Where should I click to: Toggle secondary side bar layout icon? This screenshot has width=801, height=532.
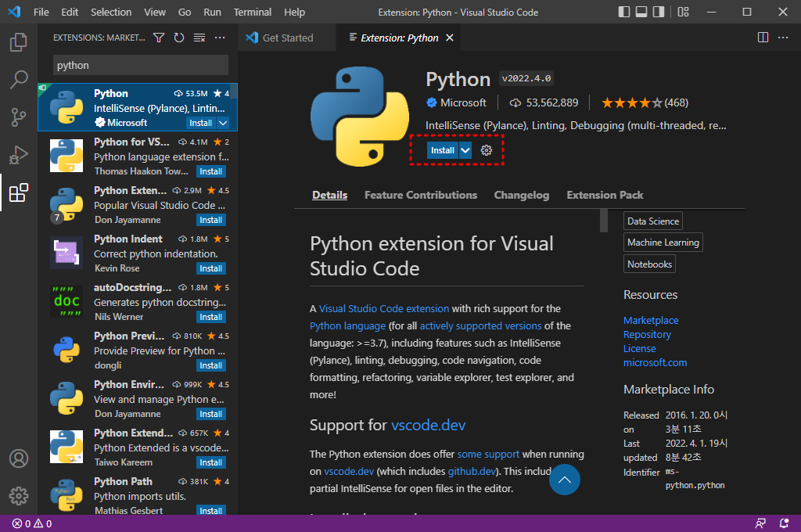tap(659, 12)
